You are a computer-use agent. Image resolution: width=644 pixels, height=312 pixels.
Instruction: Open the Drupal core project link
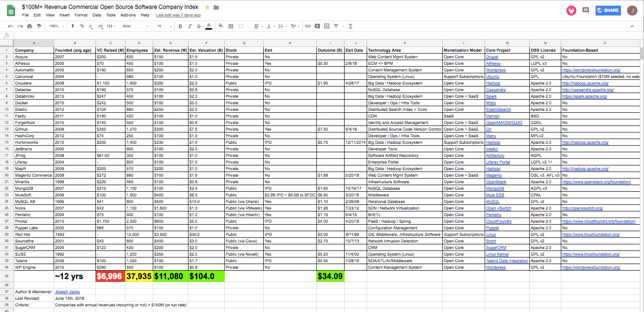coord(492,57)
